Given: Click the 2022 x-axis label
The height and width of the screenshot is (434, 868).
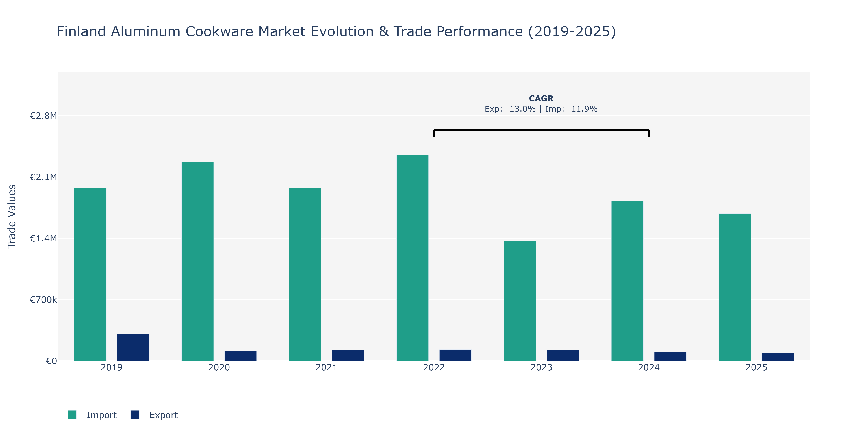Looking at the screenshot, I should 434,367.
